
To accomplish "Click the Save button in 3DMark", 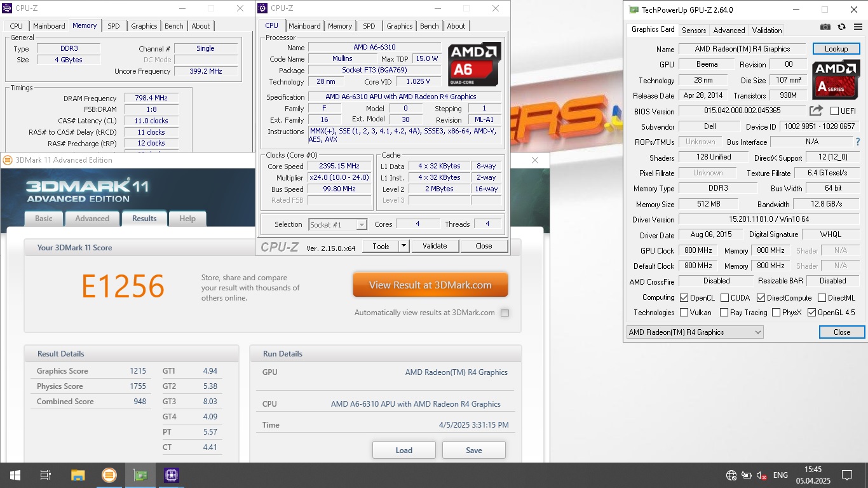I will (474, 450).
